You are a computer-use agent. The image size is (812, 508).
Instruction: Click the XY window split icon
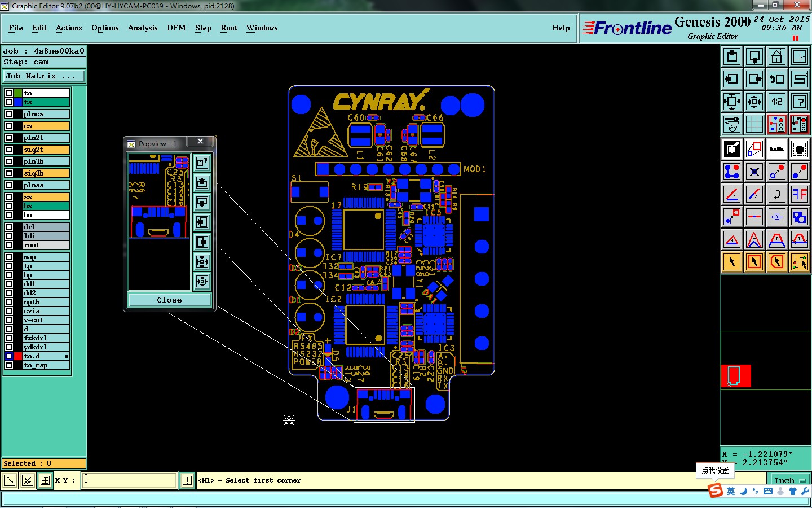800,56
